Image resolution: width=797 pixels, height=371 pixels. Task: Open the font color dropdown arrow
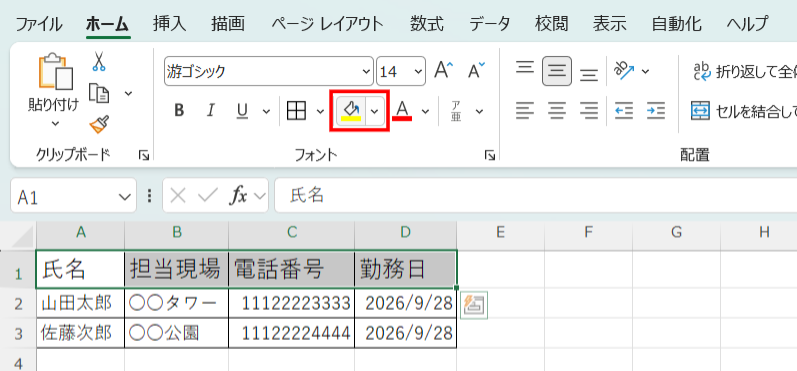point(425,111)
